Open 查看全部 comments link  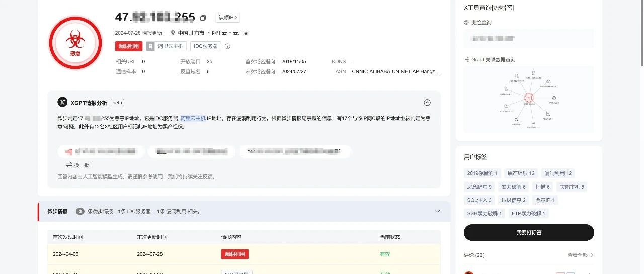pos(580,255)
